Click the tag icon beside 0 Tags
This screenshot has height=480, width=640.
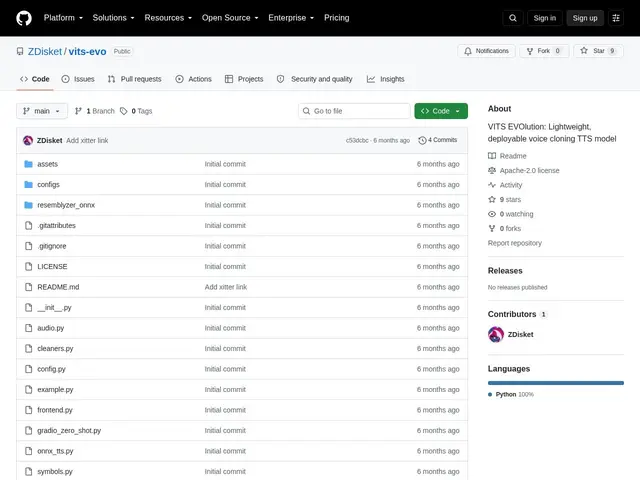124,111
